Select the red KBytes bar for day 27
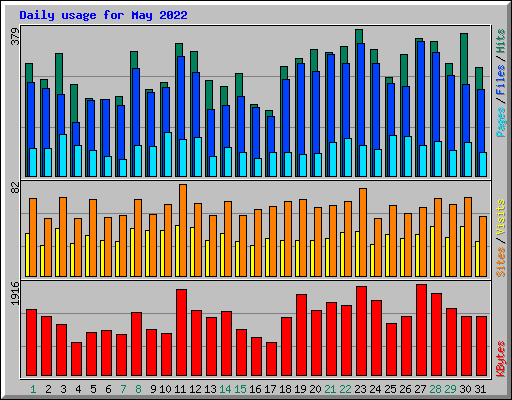 click(421, 330)
